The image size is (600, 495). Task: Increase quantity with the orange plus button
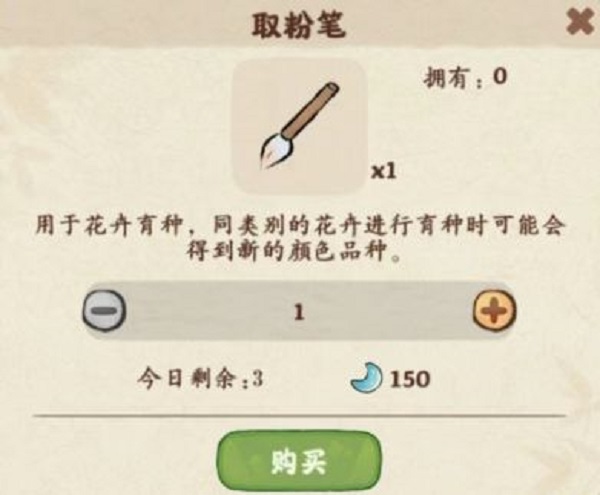pos(494,310)
